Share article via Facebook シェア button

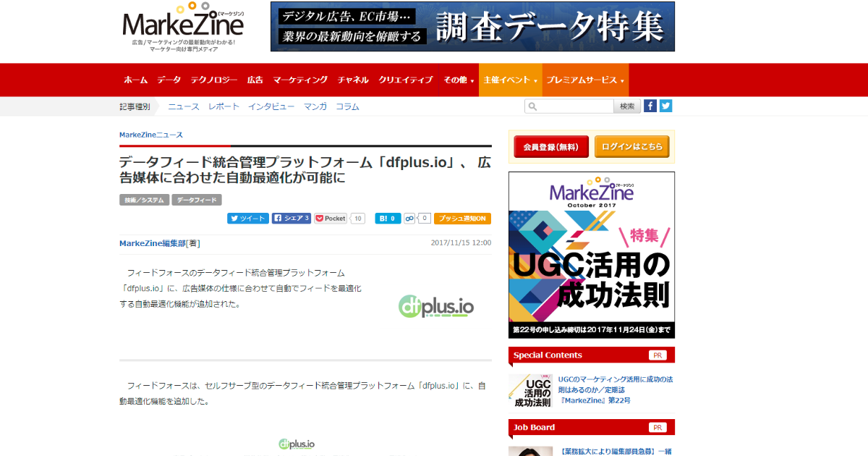tap(292, 218)
